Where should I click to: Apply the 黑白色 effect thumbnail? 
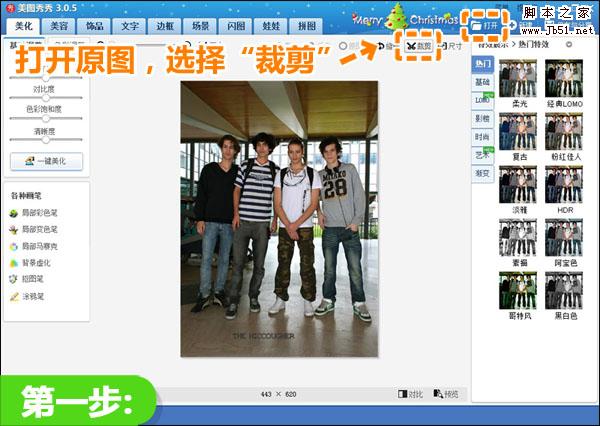click(x=564, y=291)
